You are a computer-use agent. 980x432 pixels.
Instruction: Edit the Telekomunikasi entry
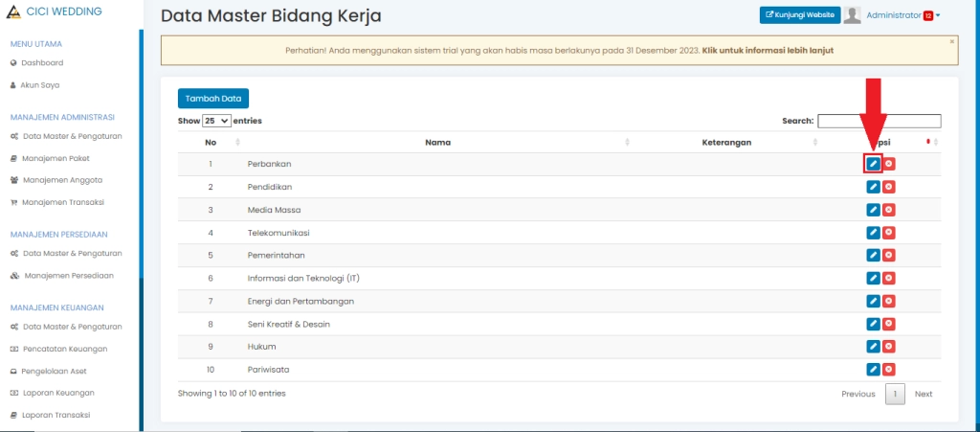point(873,233)
